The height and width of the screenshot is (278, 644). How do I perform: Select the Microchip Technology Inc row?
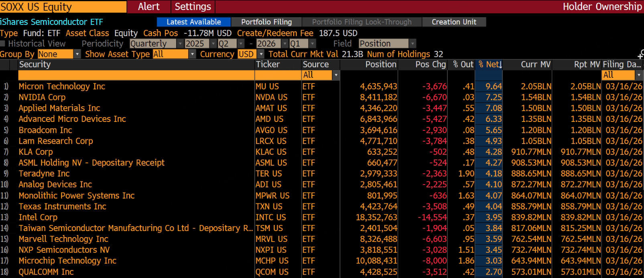click(x=322, y=261)
